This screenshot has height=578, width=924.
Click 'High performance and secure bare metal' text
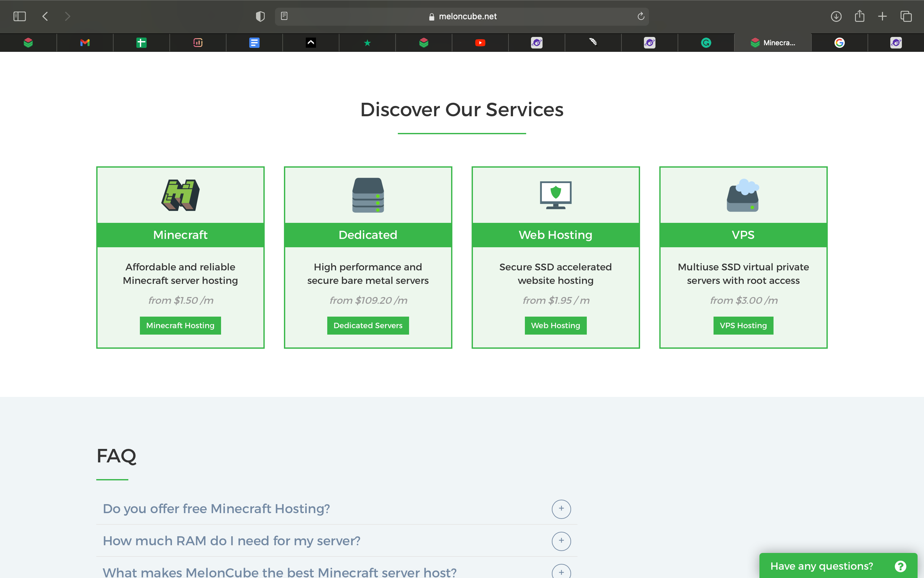pyautogui.click(x=368, y=274)
